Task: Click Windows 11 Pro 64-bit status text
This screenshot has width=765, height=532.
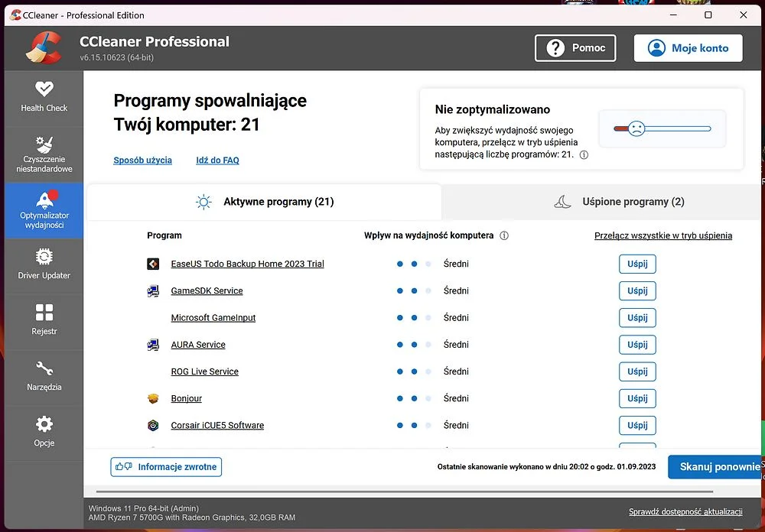Action: [144, 508]
